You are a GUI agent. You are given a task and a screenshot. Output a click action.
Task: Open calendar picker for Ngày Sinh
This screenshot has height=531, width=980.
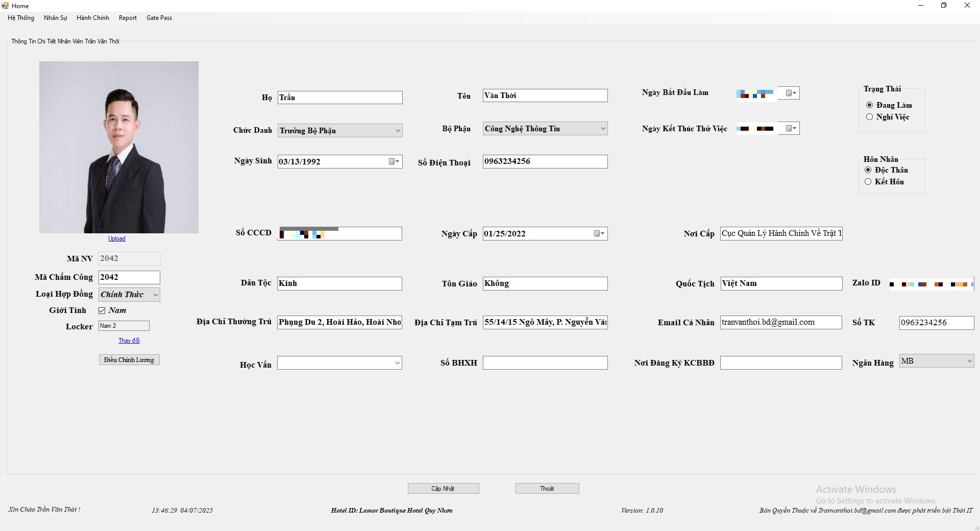(x=394, y=162)
